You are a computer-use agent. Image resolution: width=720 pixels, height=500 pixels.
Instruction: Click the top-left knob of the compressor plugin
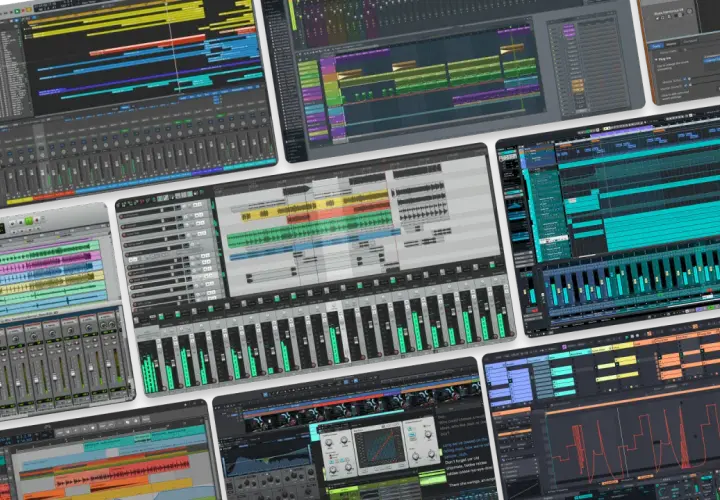coord(329,442)
